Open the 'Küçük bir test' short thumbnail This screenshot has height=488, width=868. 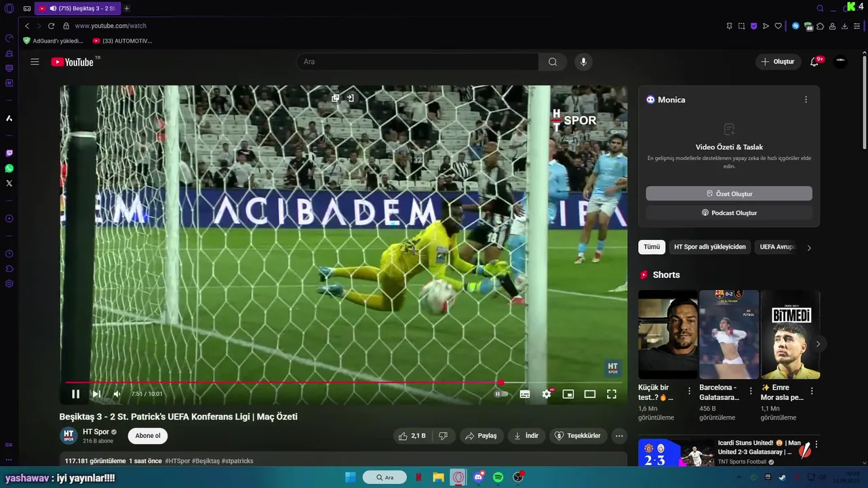[668, 335]
